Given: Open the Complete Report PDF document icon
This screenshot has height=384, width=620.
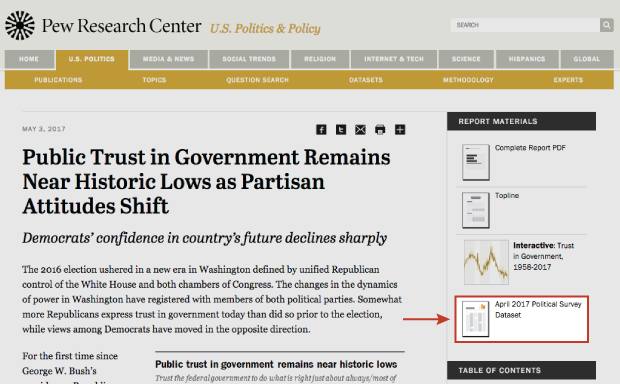Looking at the screenshot, I should click(x=476, y=162).
